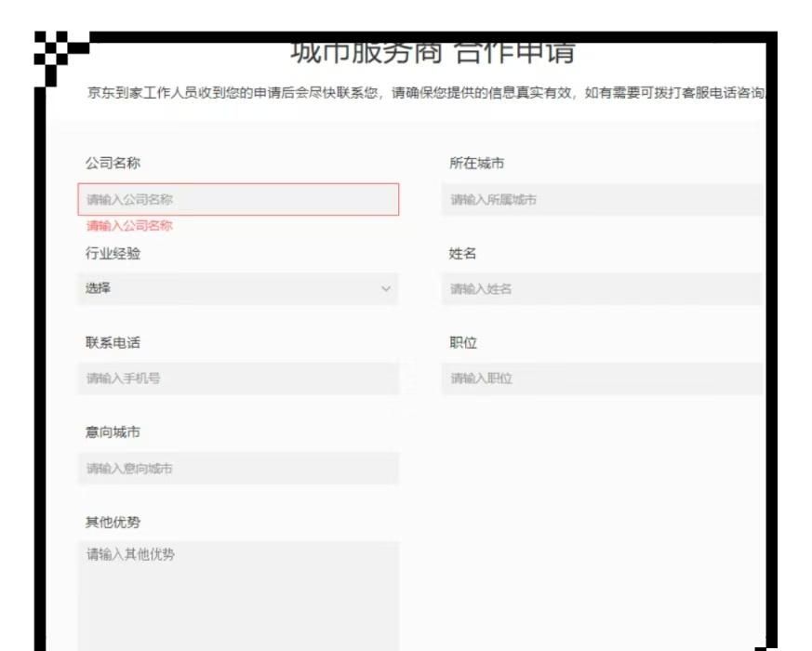Click inside the 其他优势 text area
Screen dimensions: 812x651
click(x=238, y=595)
